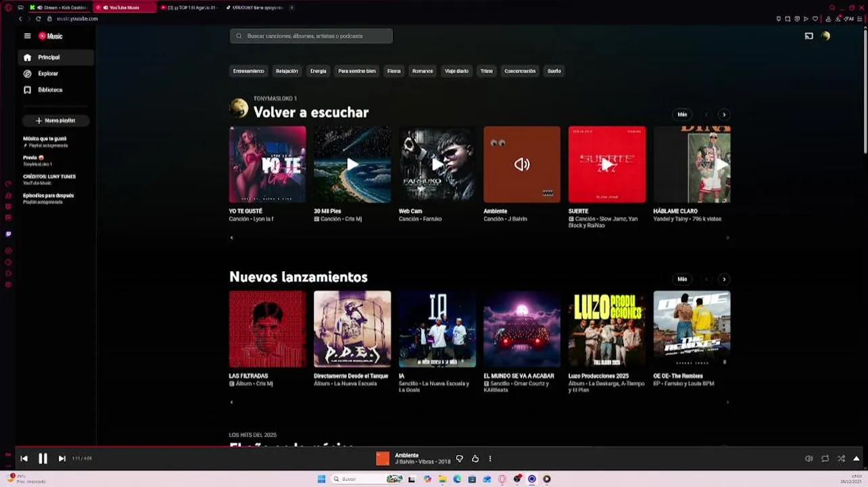
Task: Open EL MUNDO SE VA A ACABAR cover
Action: [x=522, y=329]
